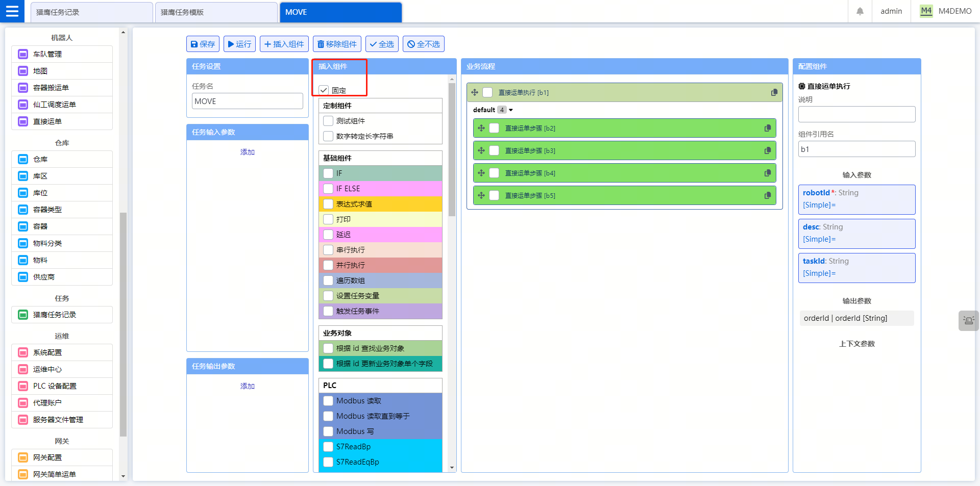
Task: Switch to 猎鹰任务记录 tab
Action: pos(92,12)
